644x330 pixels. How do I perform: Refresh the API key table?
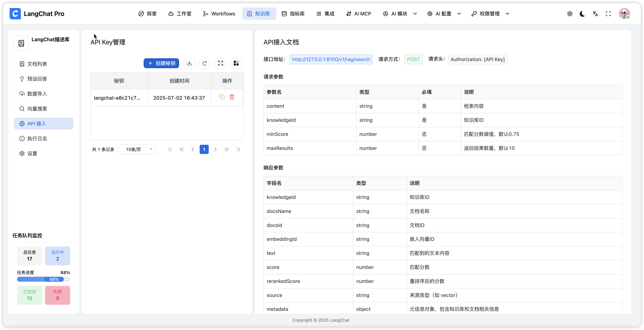point(205,63)
